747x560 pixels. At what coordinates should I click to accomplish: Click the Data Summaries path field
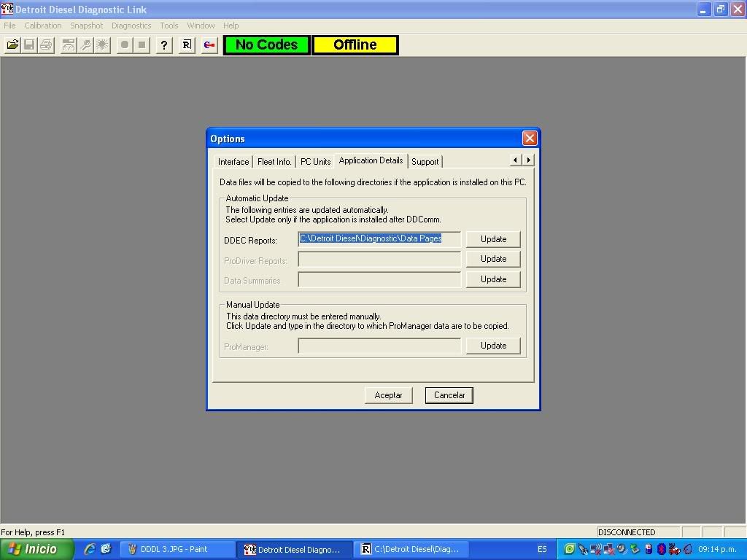coord(379,279)
